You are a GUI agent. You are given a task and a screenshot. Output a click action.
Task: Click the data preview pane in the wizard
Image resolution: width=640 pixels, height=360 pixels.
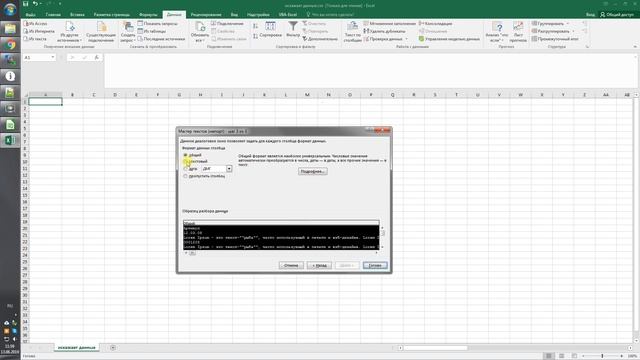(x=281, y=235)
